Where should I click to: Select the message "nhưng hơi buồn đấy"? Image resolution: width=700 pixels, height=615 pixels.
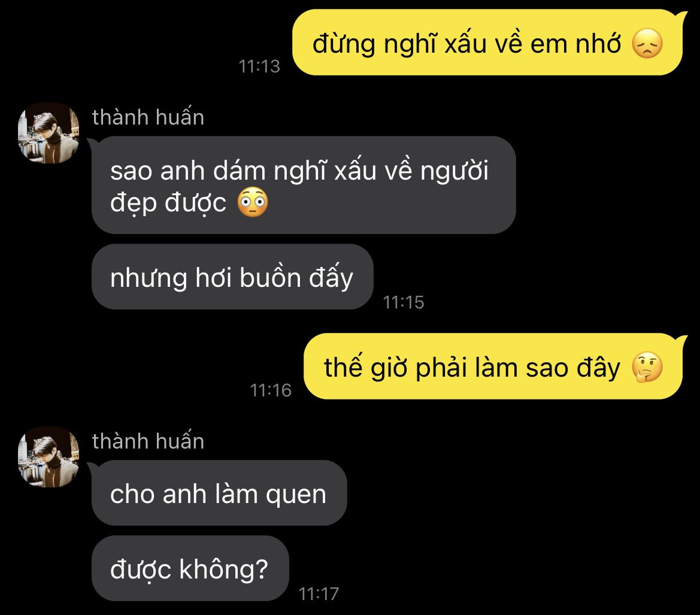232,277
